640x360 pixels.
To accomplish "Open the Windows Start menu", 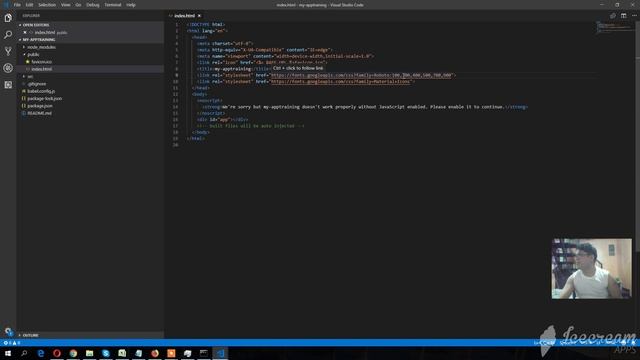I will [x=8, y=353].
